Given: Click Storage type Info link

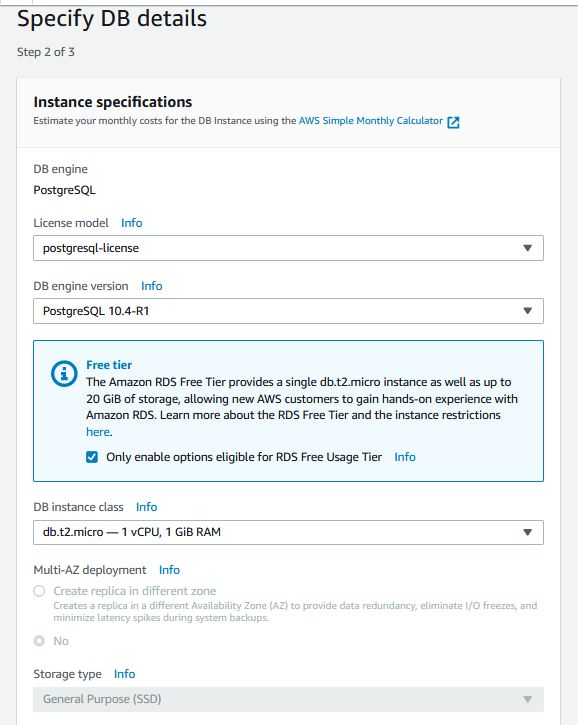Looking at the screenshot, I should [124, 674].
